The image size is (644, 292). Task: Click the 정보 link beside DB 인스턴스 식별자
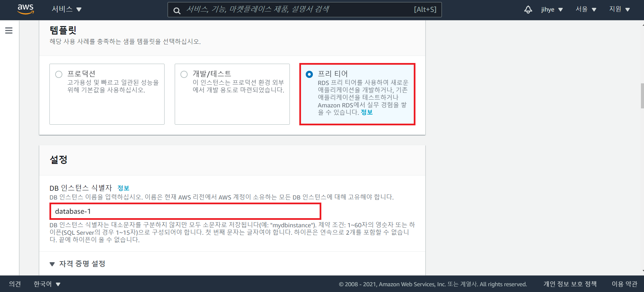(x=123, y=188)
